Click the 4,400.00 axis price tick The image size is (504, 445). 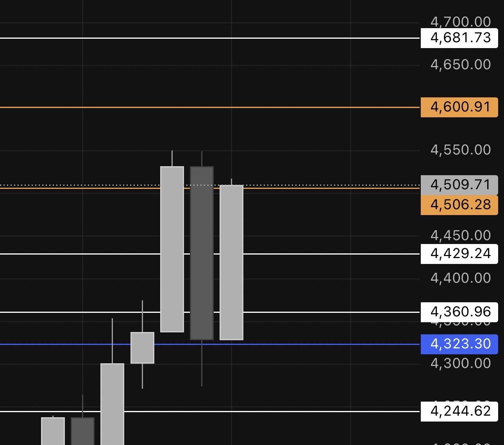coord(461,278)
